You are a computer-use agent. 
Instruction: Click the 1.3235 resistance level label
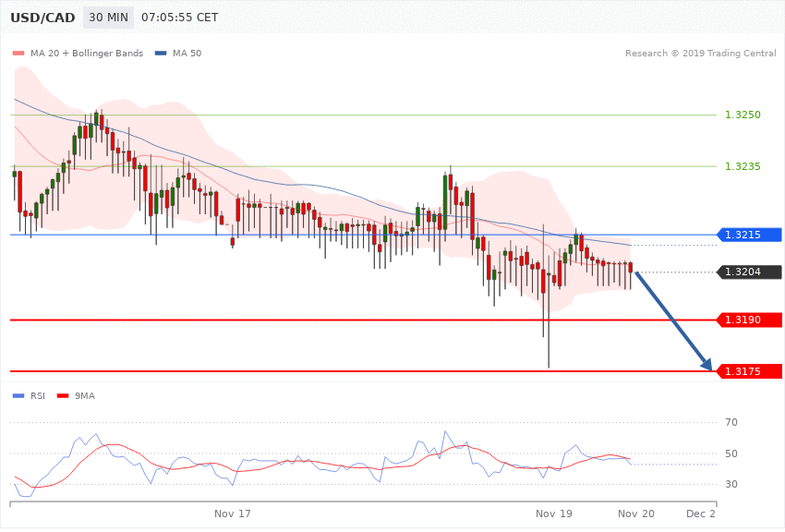pyautogui.click(x=743, y=166)
